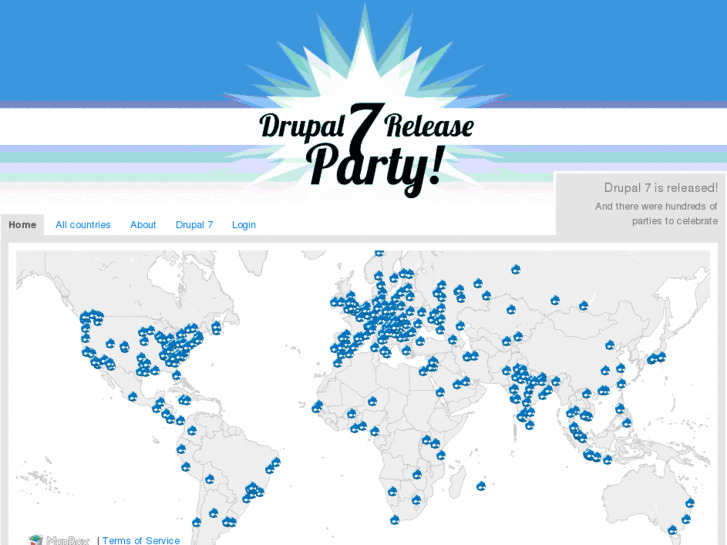This screenshot has width=727, height=545.
Task: Open the Terms of Service link
Action: [141, 540]
